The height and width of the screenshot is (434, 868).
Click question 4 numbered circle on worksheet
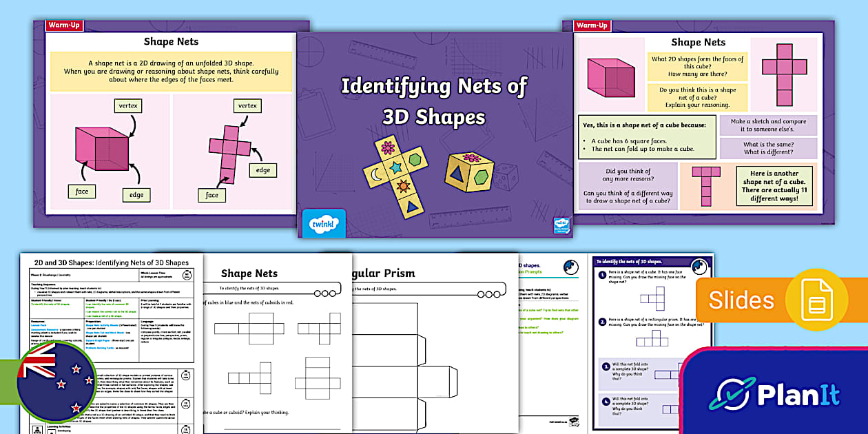click(606, 401)
